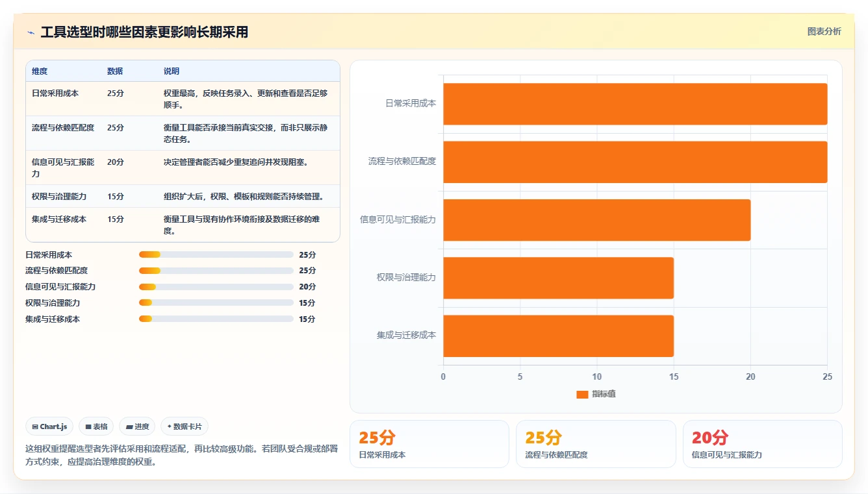Click 信息可见与汇报能力 label on chart axis
The height and width of the screenshot is (494, 868).
(x=398, y=219)
